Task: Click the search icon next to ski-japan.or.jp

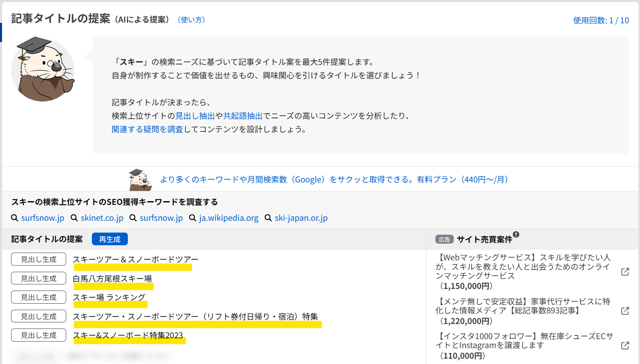Action: click(268, 218)
